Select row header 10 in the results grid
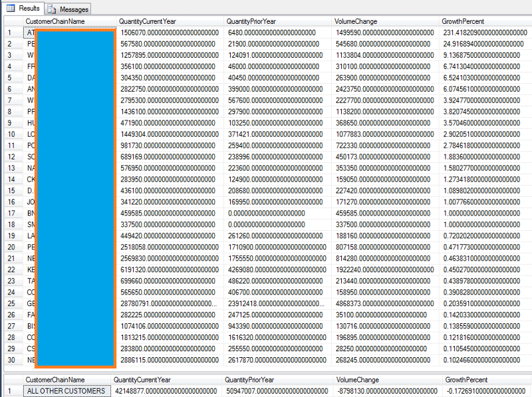This screenshot has height=397, width=532. point(13,134)
